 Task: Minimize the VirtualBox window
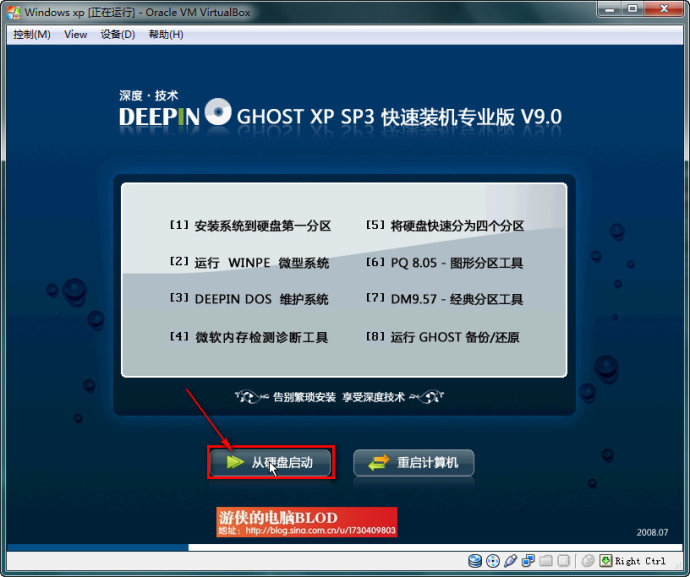[x=609, y=9]
